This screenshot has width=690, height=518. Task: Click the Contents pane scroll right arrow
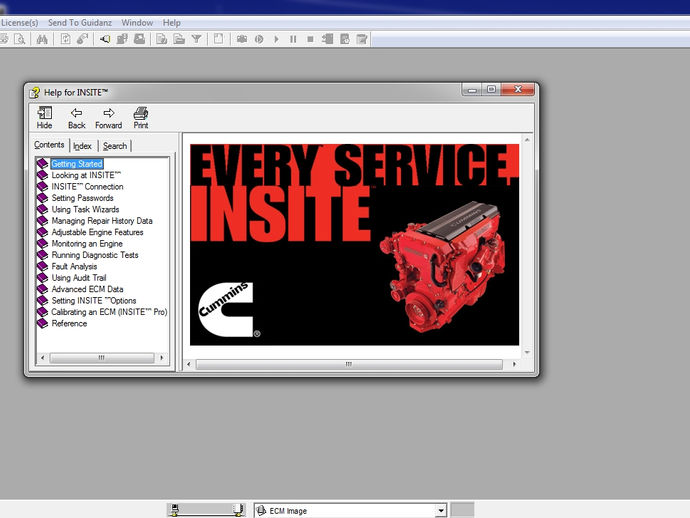click(161, 358)
